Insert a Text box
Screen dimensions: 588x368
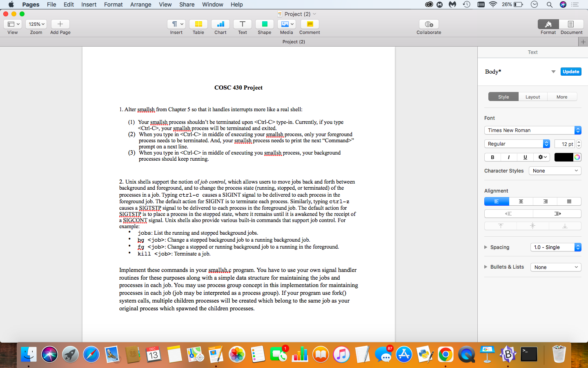242,24
